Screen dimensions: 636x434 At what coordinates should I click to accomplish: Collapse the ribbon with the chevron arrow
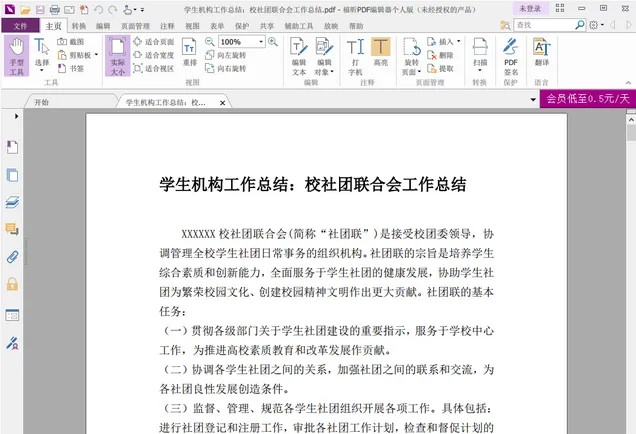[628, 82]
